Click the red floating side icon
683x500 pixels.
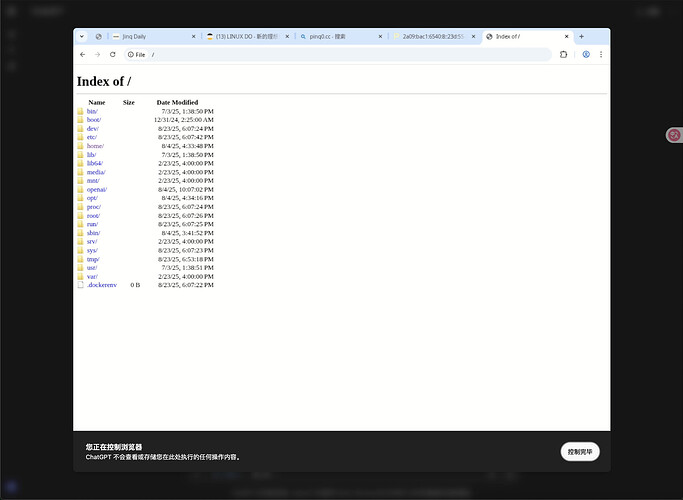674,135
